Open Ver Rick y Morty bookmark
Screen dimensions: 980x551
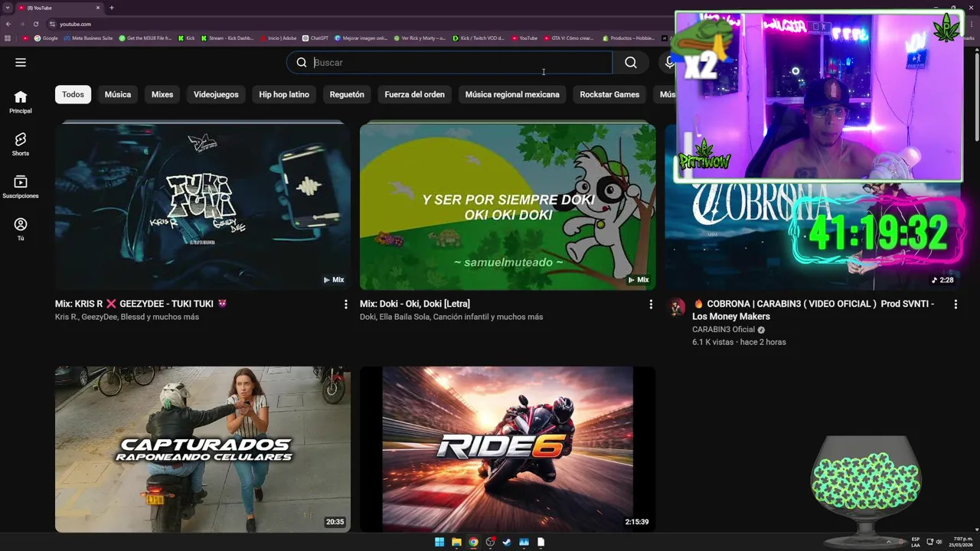click(420, 38)
